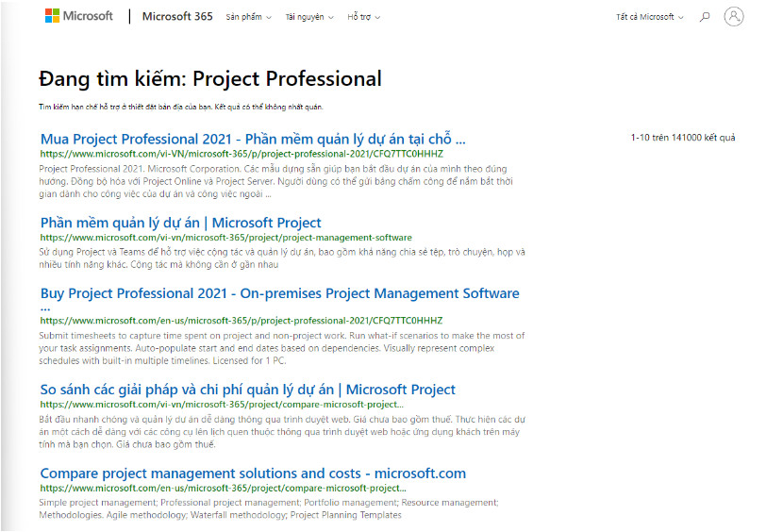
Task: Click the vi-VN project-professional-2021 URL
Action: 242,154
